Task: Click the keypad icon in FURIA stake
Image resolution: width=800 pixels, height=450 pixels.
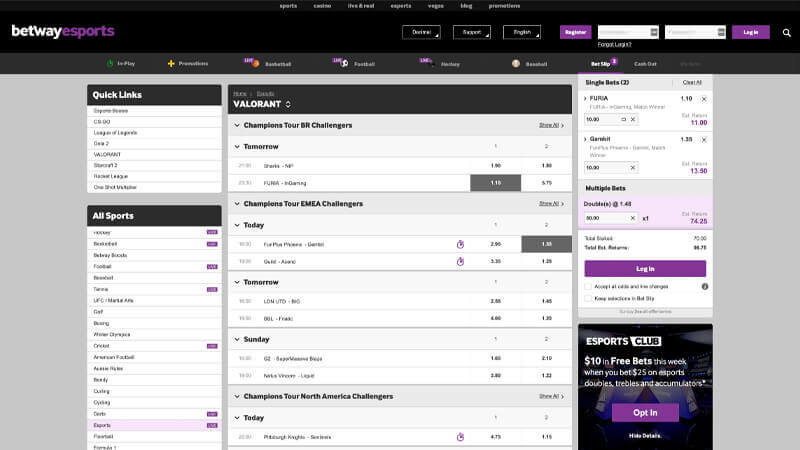Action: click(623, 119)
